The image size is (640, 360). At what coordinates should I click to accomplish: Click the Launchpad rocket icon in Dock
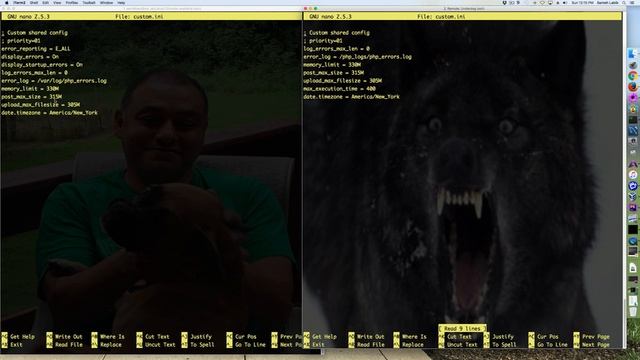click(x=633, y=64)
